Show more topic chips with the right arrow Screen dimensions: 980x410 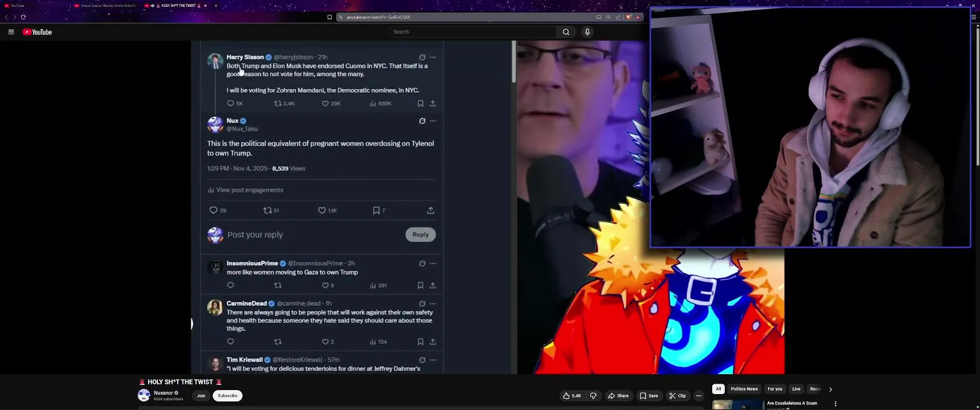pyautogui.click(x=830, y=389)
